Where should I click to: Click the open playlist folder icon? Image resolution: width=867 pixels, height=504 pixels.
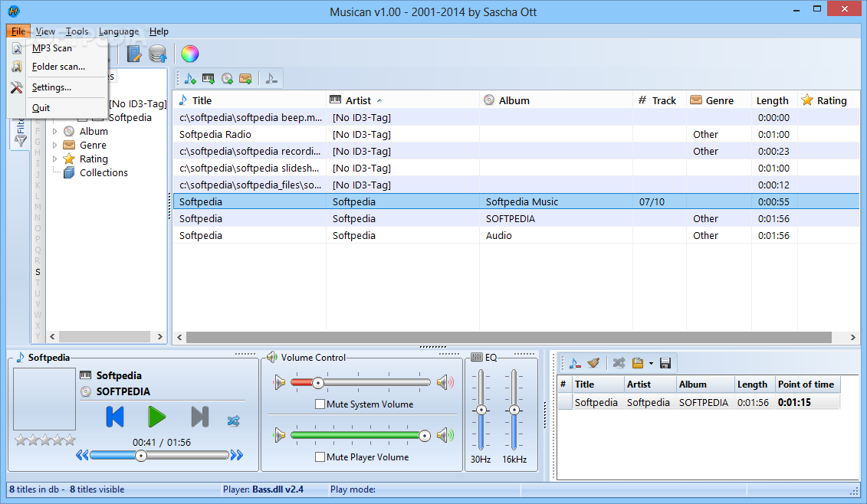click(638, 363)
